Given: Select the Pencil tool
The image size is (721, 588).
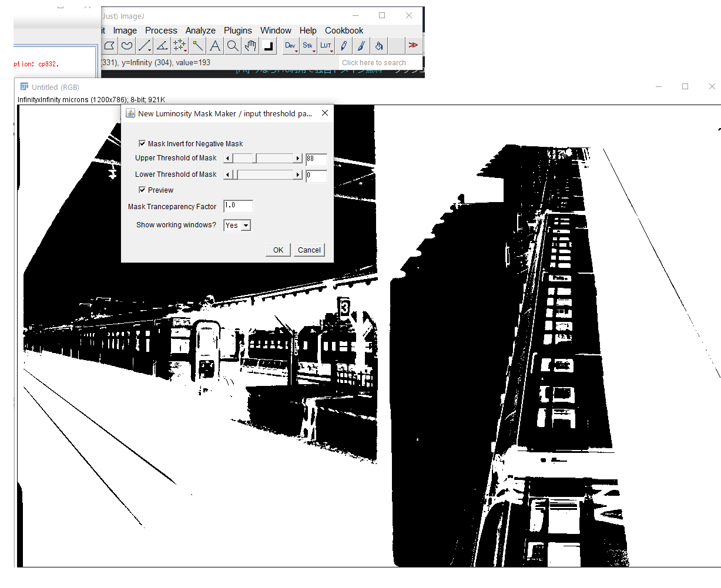Looking at the screenshot, I should [344, 46].
